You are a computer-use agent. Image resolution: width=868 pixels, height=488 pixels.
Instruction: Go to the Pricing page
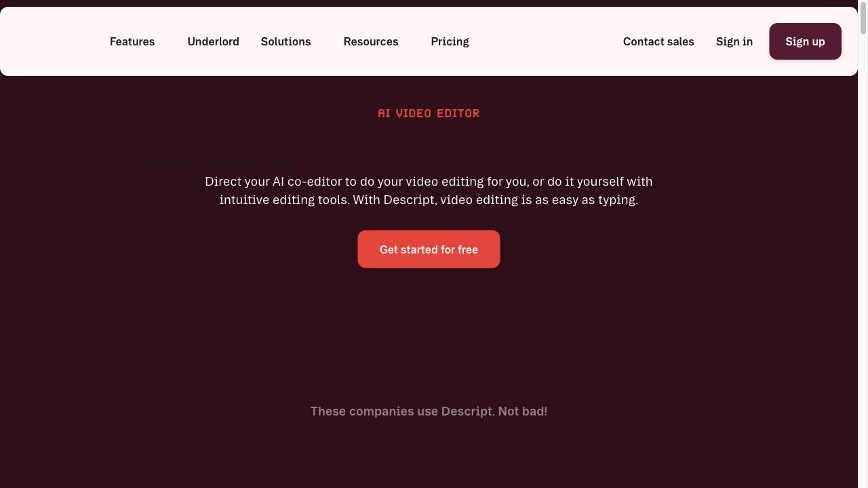pos(450,41)
